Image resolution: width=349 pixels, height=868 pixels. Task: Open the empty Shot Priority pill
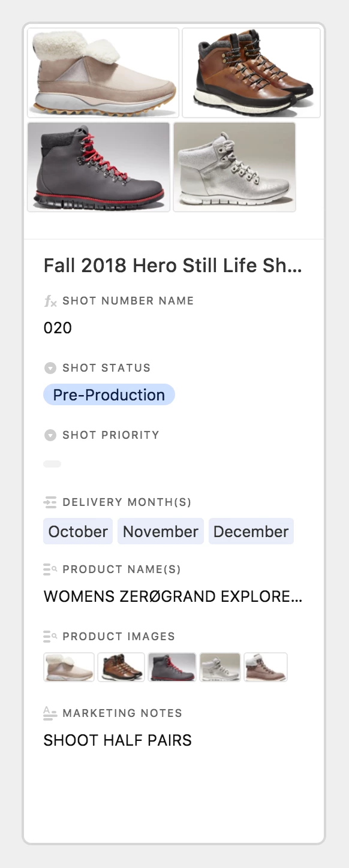pyautogui.click(x=52, y=464)
